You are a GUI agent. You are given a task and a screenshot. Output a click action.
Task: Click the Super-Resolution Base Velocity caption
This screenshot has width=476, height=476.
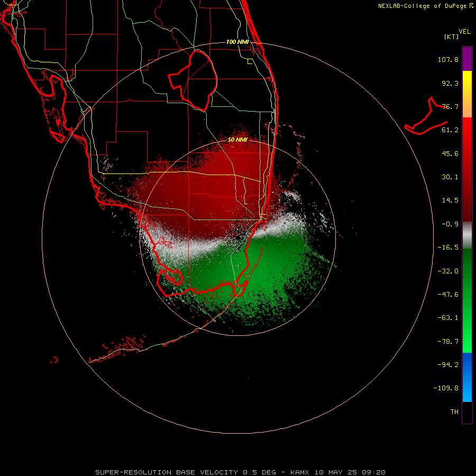pyautogui.click(x=241, y=472)
